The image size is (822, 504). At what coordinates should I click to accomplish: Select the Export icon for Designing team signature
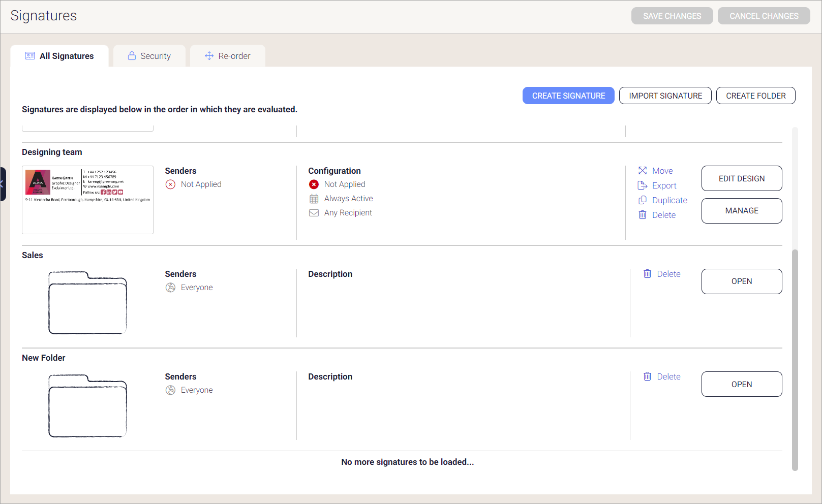[642, 185]
